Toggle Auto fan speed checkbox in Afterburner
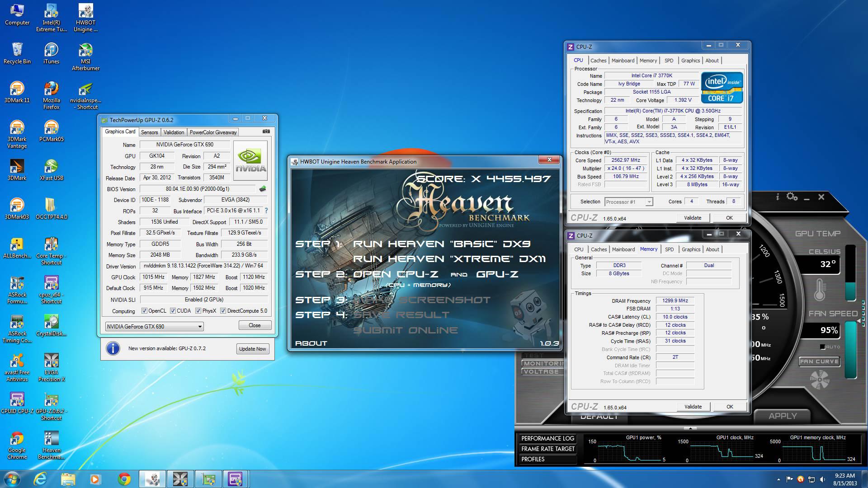The image size is (868, 488). 822,347
